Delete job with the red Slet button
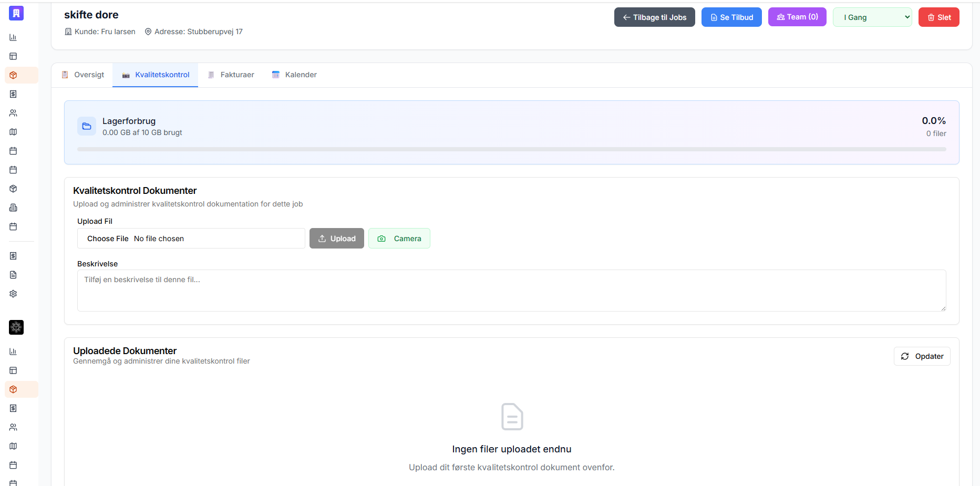980x486 pixels. [939, 17]
